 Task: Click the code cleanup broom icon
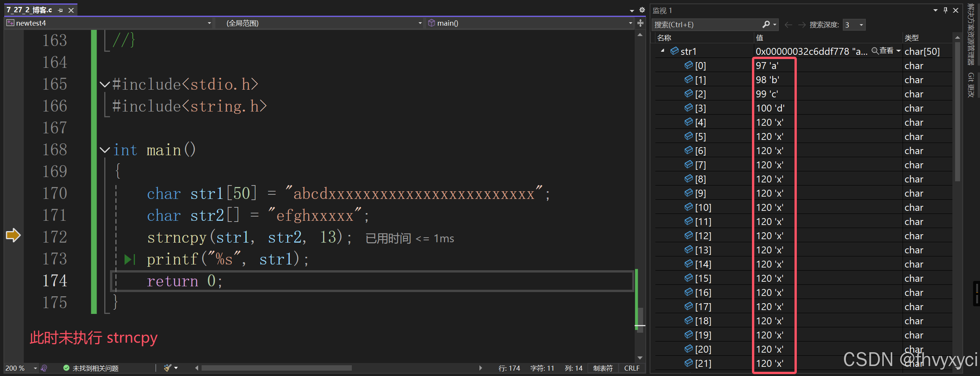167,368
